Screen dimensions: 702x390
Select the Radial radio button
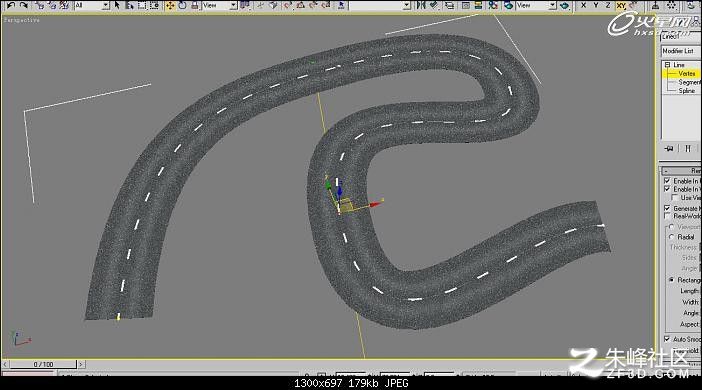click(x=671, y=237)
